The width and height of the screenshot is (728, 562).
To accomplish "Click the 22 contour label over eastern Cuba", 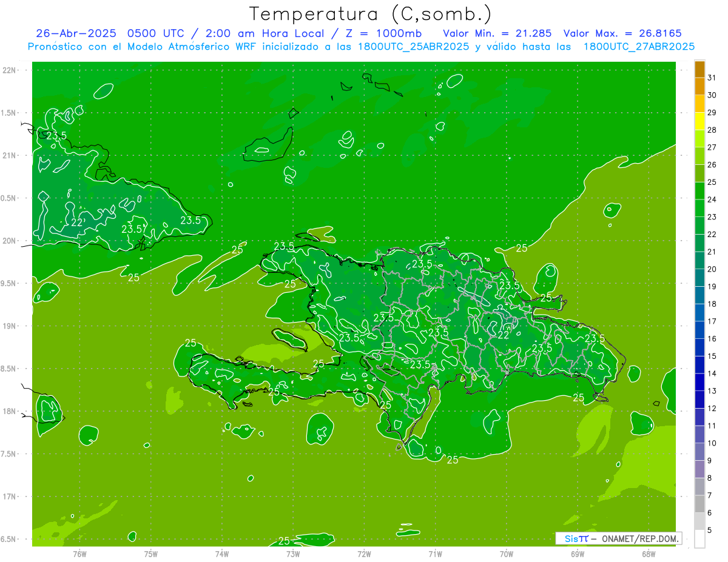I will click(77, 222).
